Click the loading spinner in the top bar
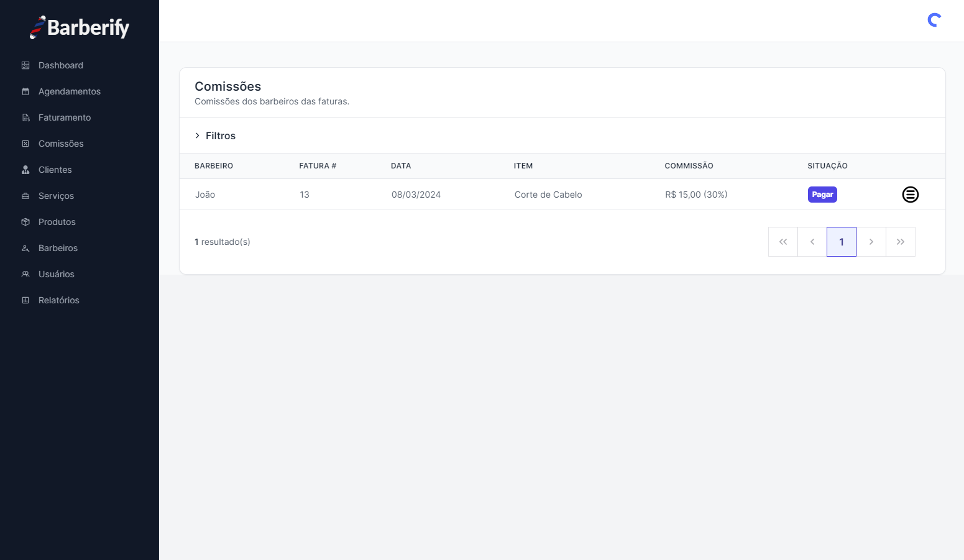Viewport: 964px width, 560px height. (x=934, y=19)
